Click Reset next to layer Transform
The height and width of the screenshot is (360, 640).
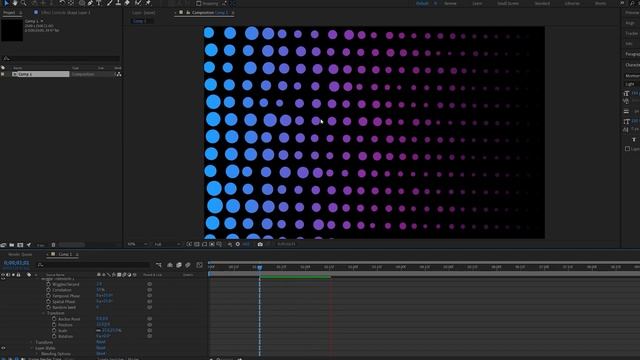click(101, 342)
